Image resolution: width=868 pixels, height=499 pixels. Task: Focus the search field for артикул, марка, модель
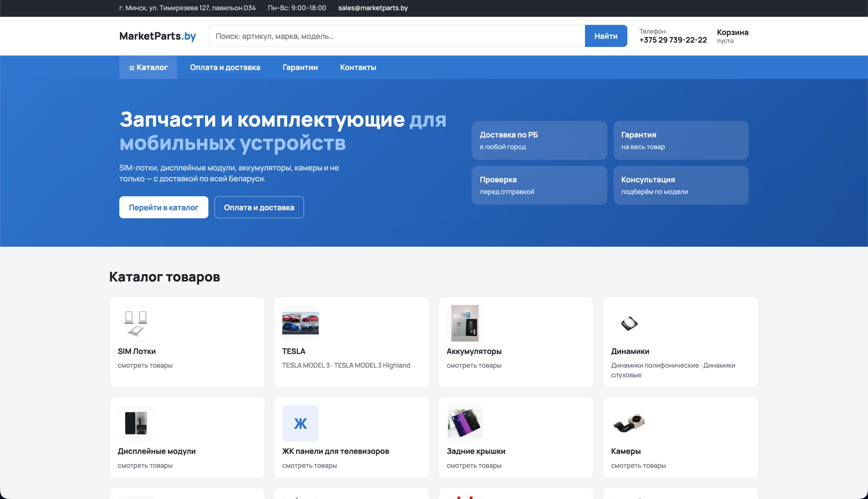tap(396, 36)
